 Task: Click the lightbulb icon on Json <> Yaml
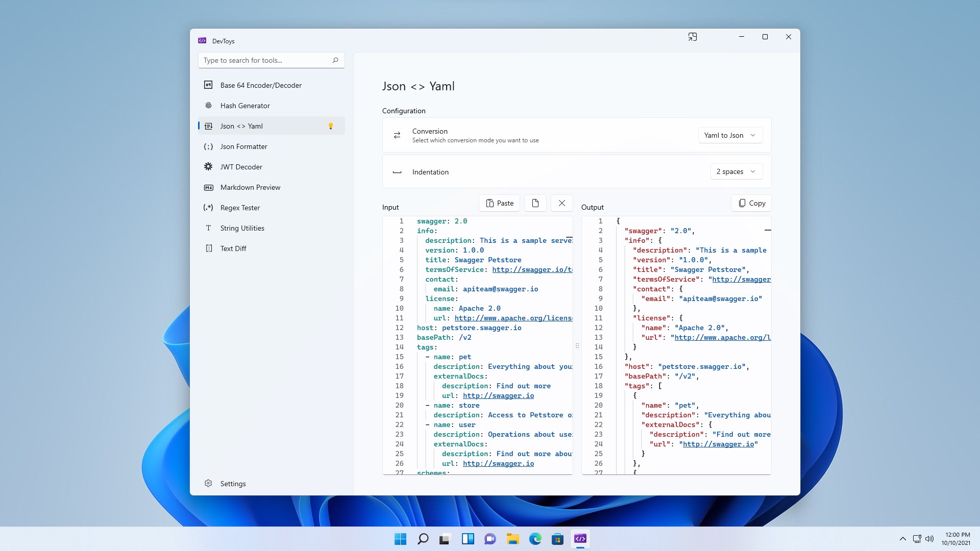[331, 126]
